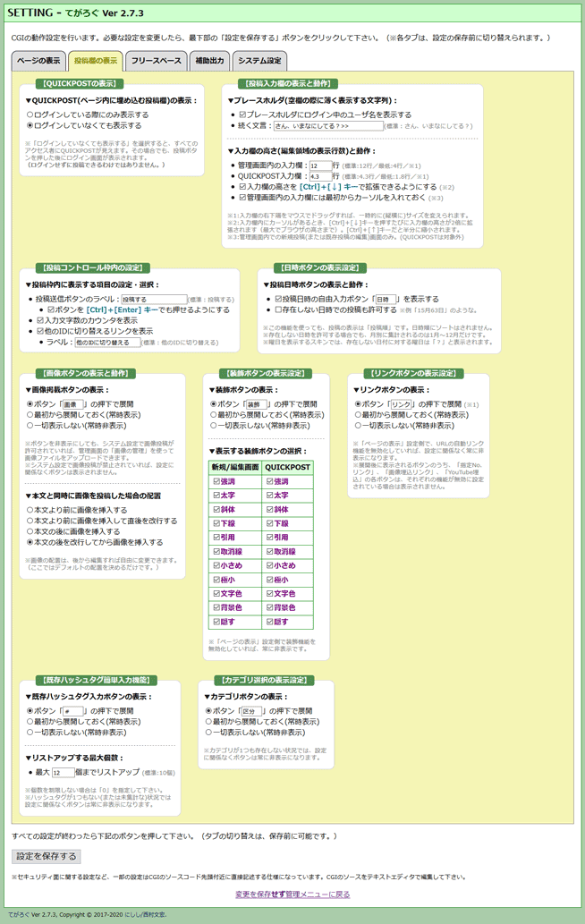Select 画像 button 押下で展開 radio
The width and height of the screenshot is (585, 924).
click(30, 404)
